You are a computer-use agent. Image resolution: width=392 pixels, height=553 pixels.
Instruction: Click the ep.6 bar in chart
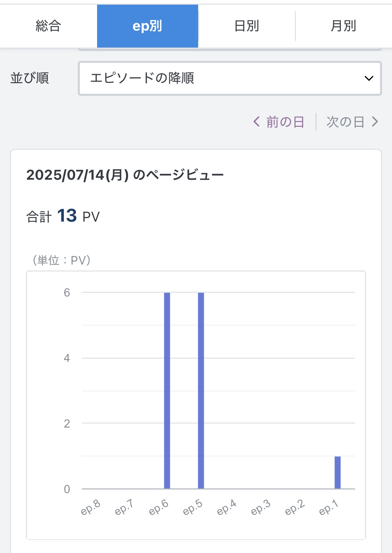[x=167, y=391]
